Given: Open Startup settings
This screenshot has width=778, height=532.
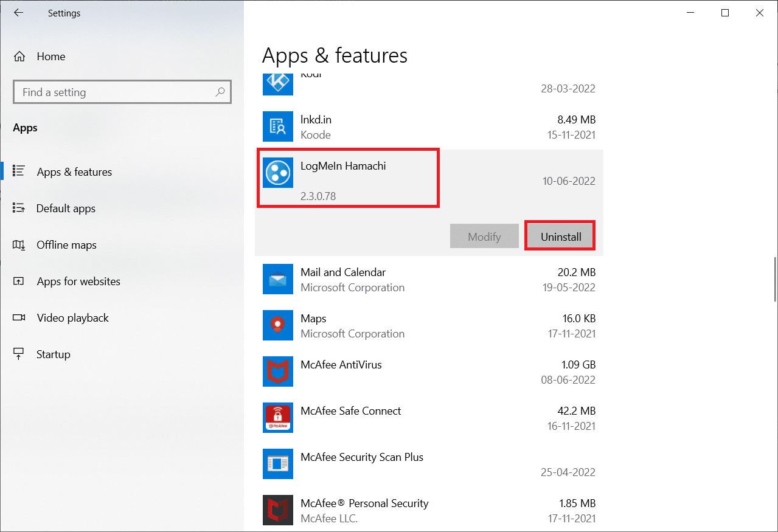Looking at the screenshot, I should [x=54, y=354].
